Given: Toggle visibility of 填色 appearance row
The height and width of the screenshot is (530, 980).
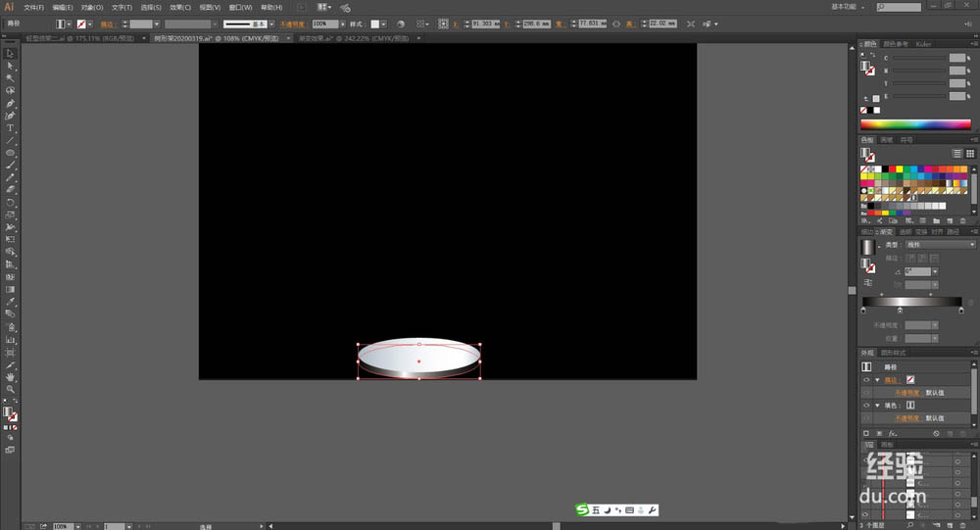Looking at the screenshot, I should pos(866,406).
